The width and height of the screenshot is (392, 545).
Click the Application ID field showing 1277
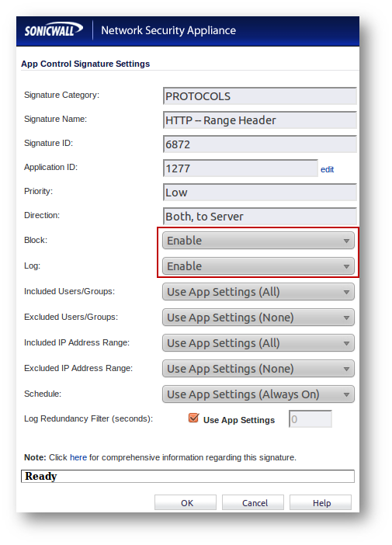(x=241, y=168)
